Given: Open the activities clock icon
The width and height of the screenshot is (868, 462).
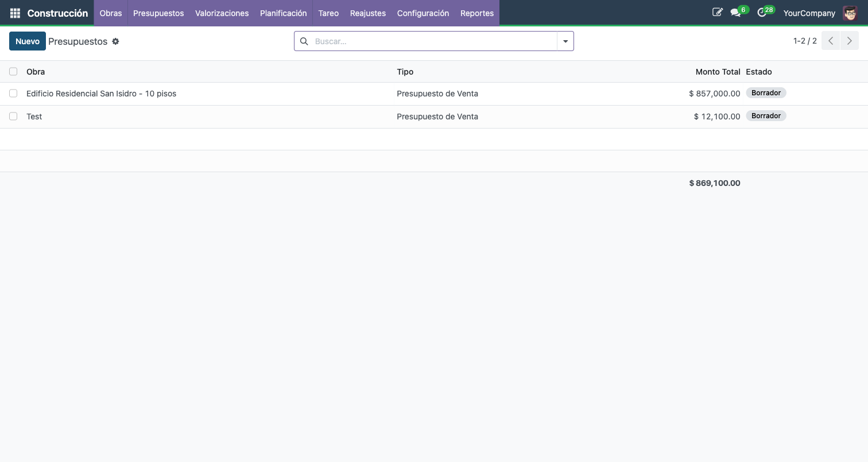Looking at the screenshot, I should click(762, 13).
